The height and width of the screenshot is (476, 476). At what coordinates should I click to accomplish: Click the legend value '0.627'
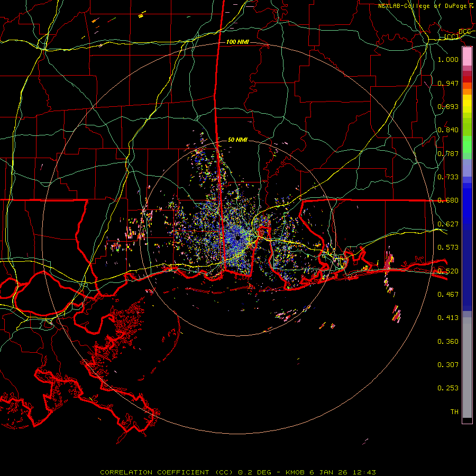click(448, 224)
